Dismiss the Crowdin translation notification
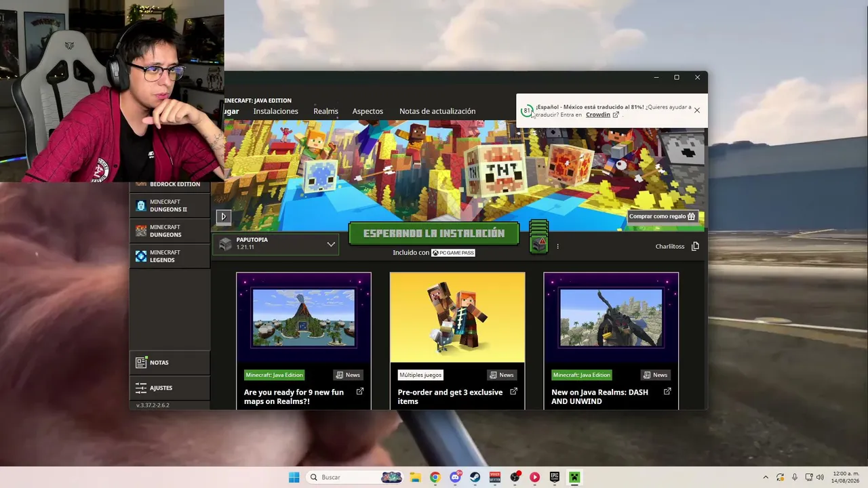The width and height of the screenshot is (868, 488). [x=696, y=110]
